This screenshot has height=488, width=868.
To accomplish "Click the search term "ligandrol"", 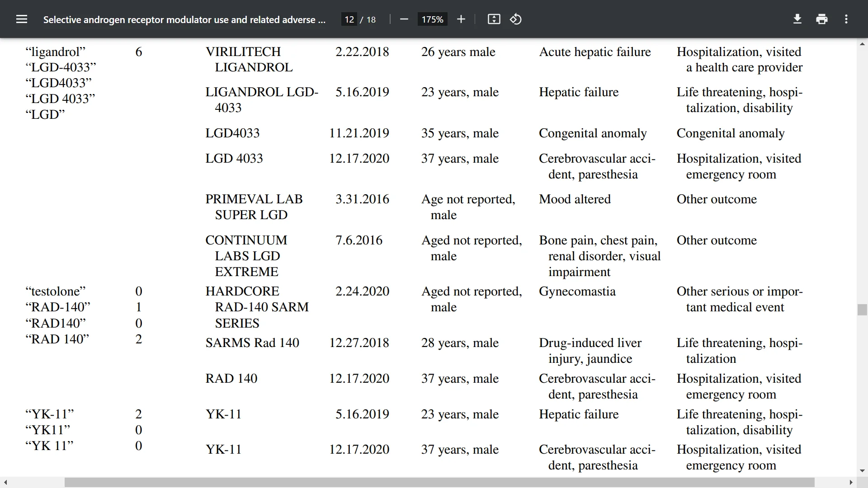I will 55,52.
